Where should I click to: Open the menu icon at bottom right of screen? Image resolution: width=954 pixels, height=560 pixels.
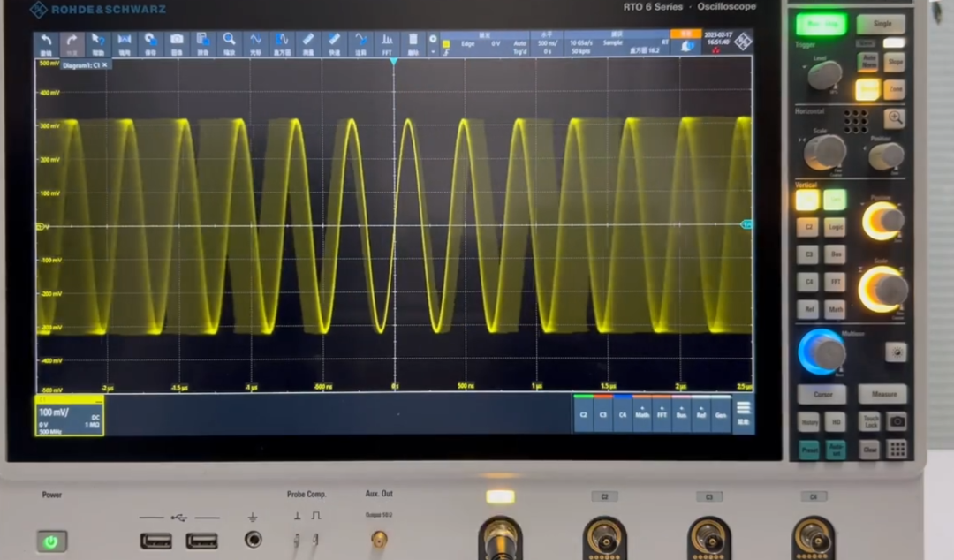tap(744, 412)
